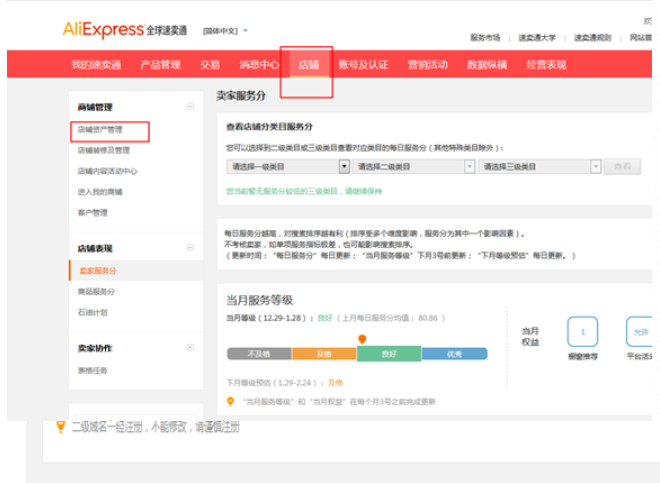Open 客户管理 in the sidebar

coord(93,213)
